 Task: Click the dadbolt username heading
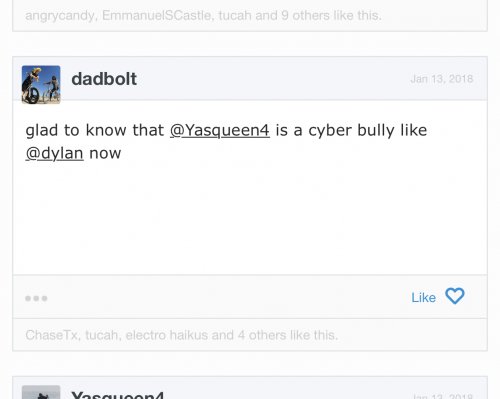pyautogui.click(x=104, y=79)
